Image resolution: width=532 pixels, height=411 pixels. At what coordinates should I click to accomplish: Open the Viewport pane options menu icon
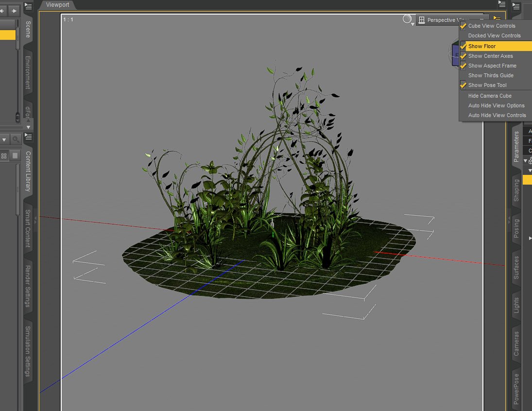tap(502, 4)
